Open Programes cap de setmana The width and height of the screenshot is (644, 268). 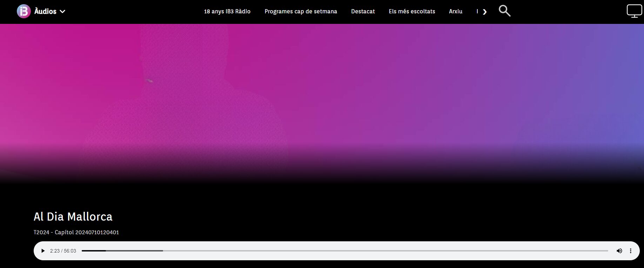[x=301, y=11]
